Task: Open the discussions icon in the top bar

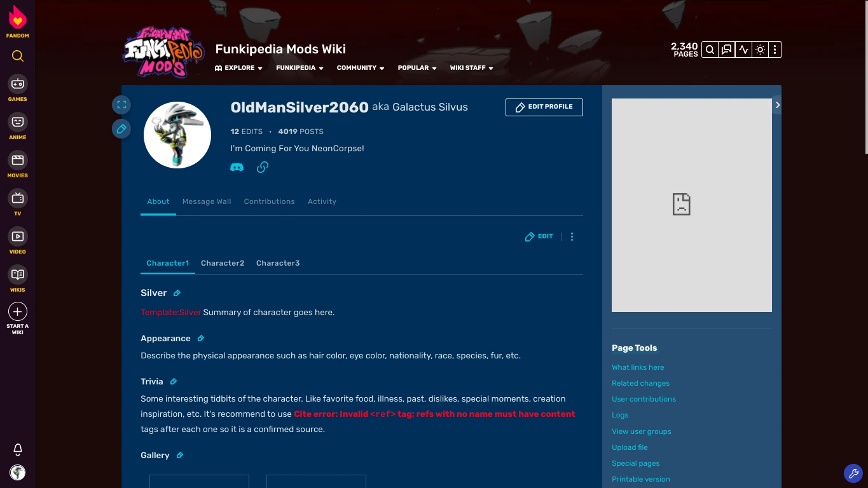Action: (x=726, y=49)
